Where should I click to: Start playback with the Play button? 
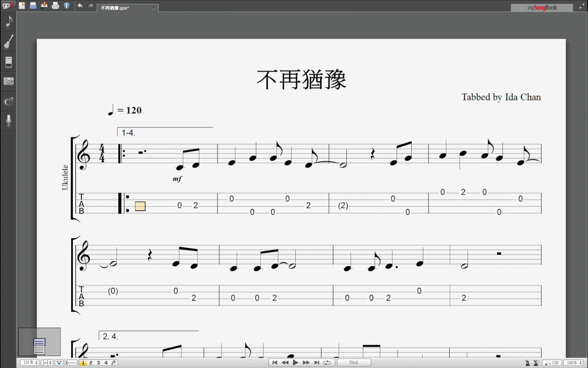click(x=295, y=363)
